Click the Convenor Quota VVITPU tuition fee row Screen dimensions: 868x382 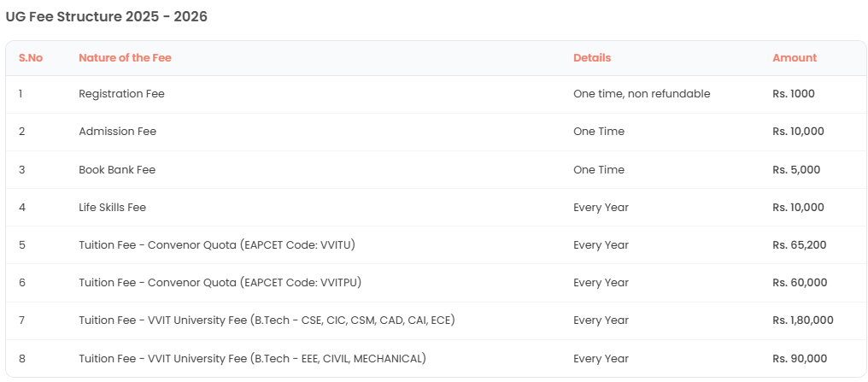[x=220, y=283]
